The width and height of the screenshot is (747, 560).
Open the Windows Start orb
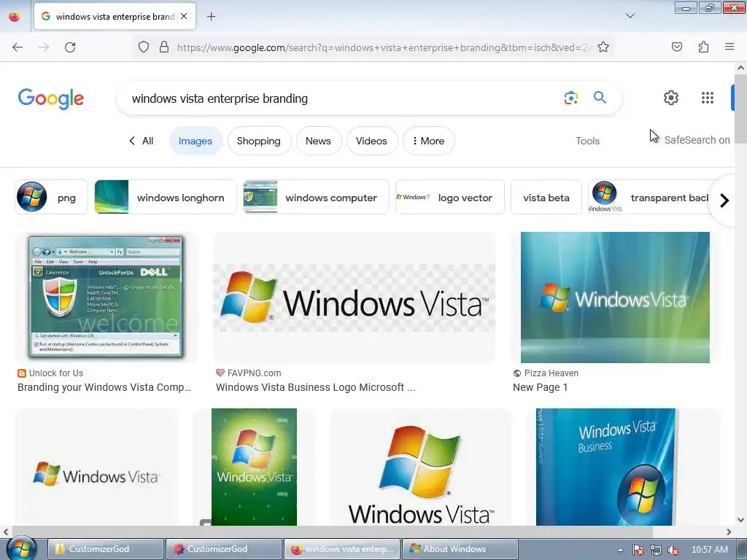point(22,548)
